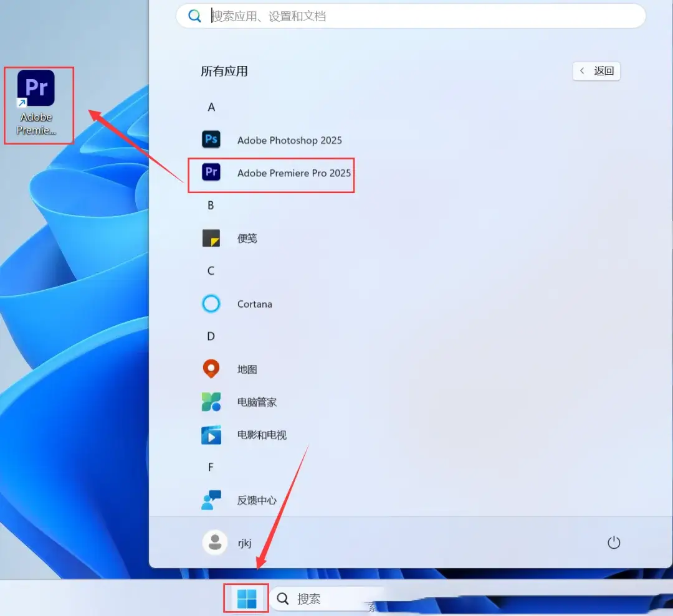Launch the 电脑管家 app

point(257,402)
